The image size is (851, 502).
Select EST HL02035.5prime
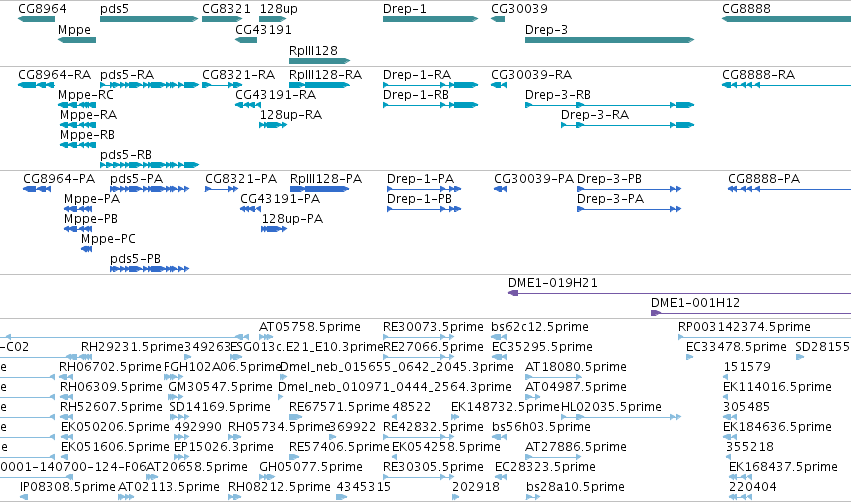(x=621, y=417)
